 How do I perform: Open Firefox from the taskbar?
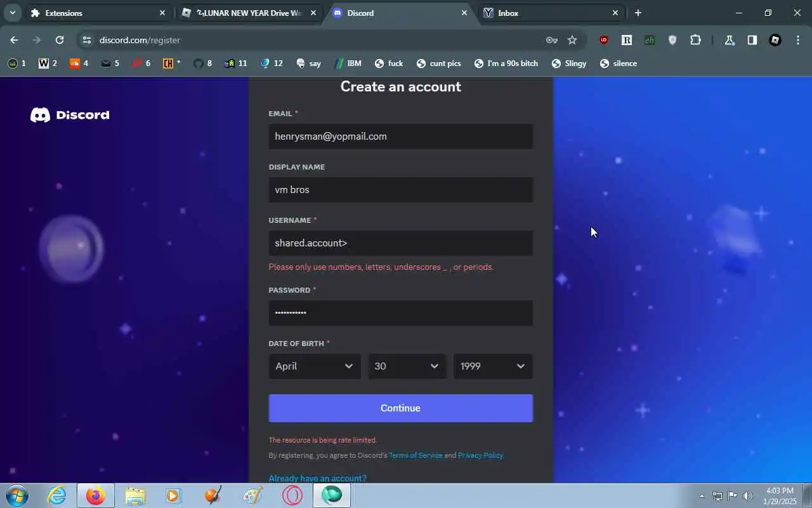[x=96, y=495]
